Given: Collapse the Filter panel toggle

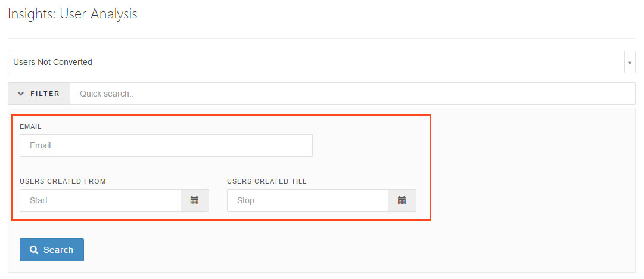Looking at the screenshot, I should pos(39,94).
